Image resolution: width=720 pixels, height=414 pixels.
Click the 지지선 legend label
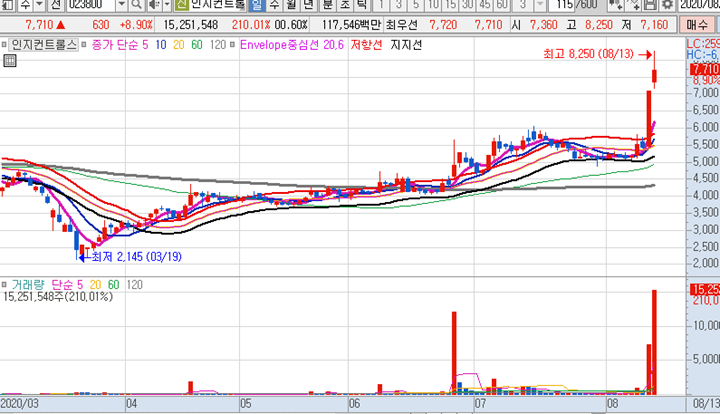click(x=406, y=45)
